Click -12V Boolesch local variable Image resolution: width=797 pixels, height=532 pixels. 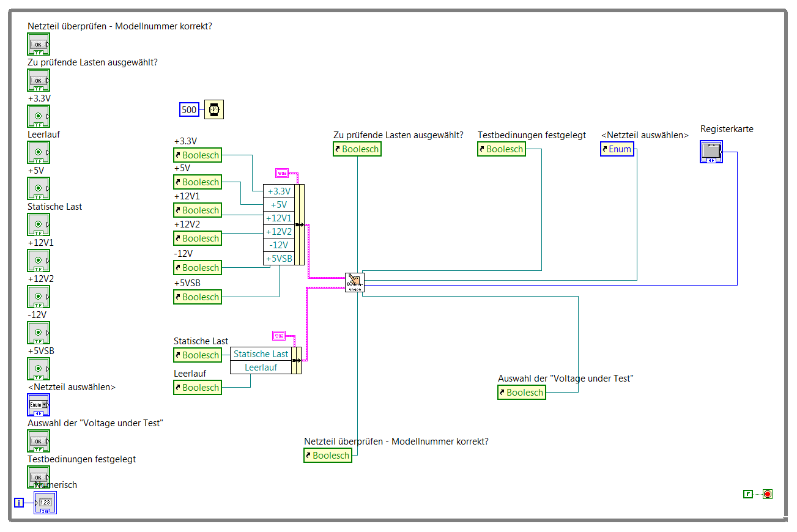[x=198, y=268]
